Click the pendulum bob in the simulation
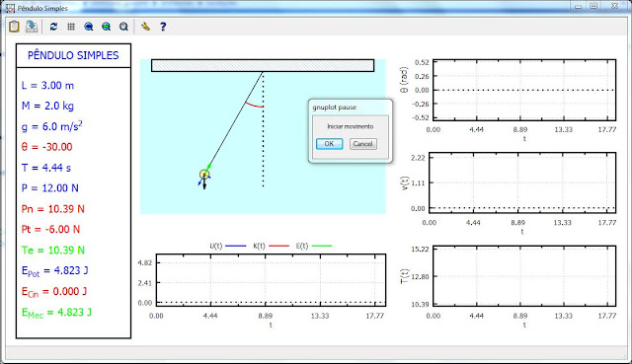Viewport: 632px width, 364px height. point(204,175)
